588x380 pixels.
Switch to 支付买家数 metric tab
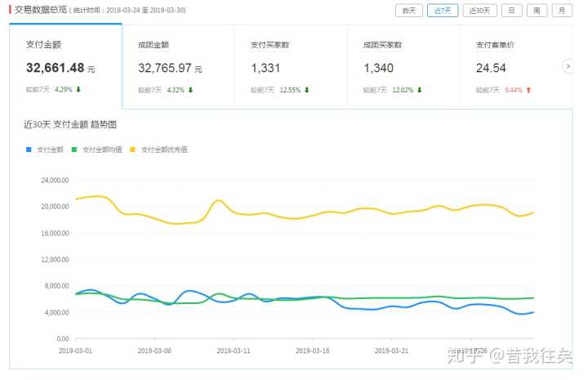point(291,66)
